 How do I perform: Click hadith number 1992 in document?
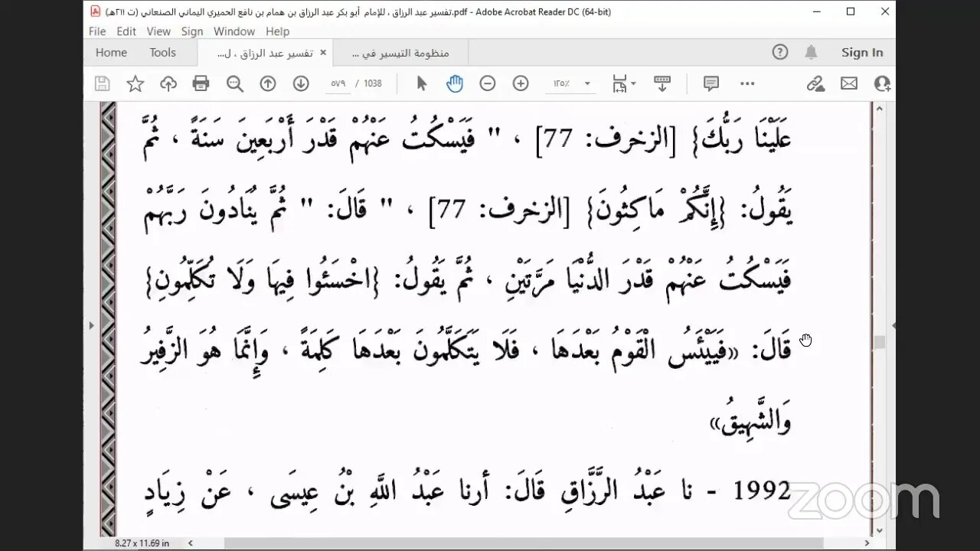[762, 490]
